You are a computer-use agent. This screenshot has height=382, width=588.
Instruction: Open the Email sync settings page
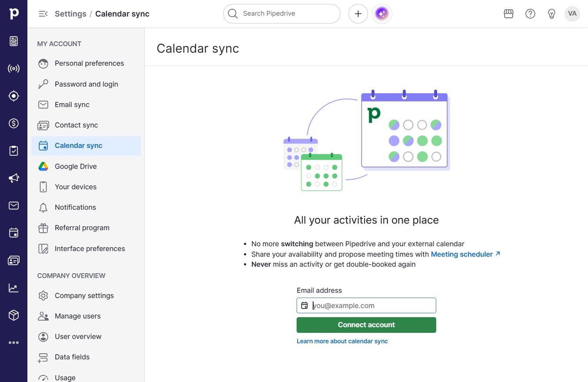[x=86, y=105]
